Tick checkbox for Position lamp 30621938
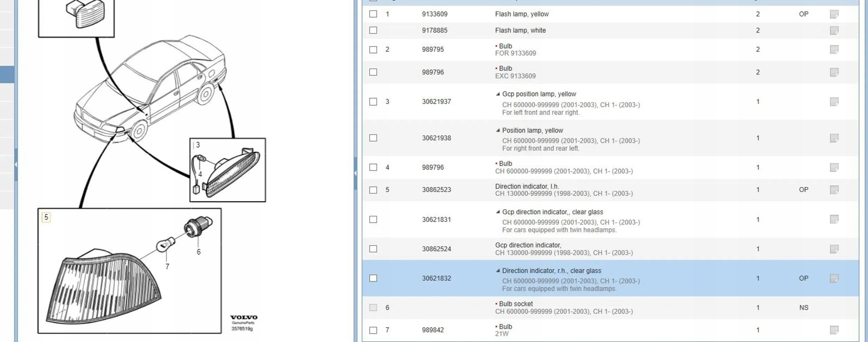 [373, 138]
